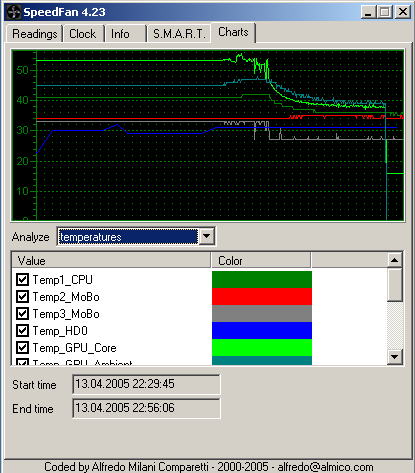Image resolution: width=415 pixels, height=473 pixels.
Task: Open the Clock tab
Action: [x=83, y=34]
